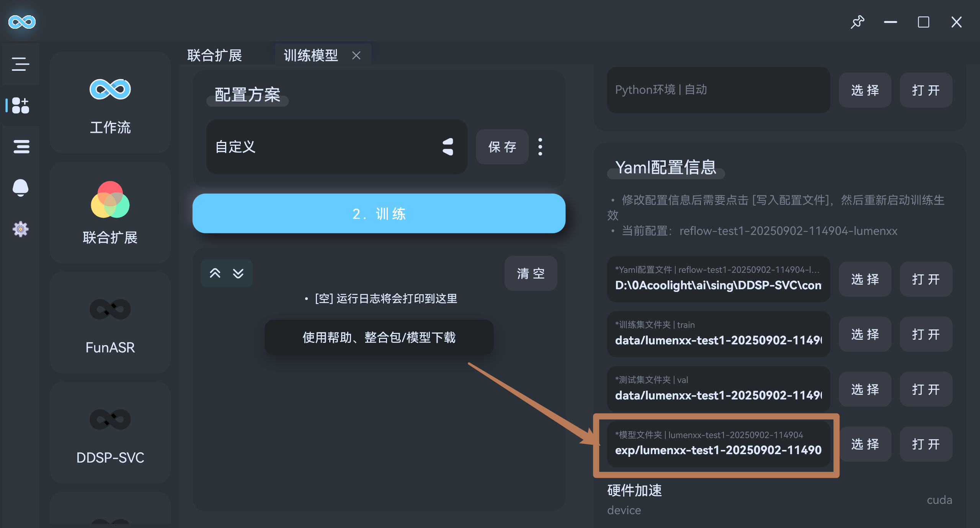Click 打开 for 测试集文件夹
Viewport: 980px width, 528px height.
926,389
